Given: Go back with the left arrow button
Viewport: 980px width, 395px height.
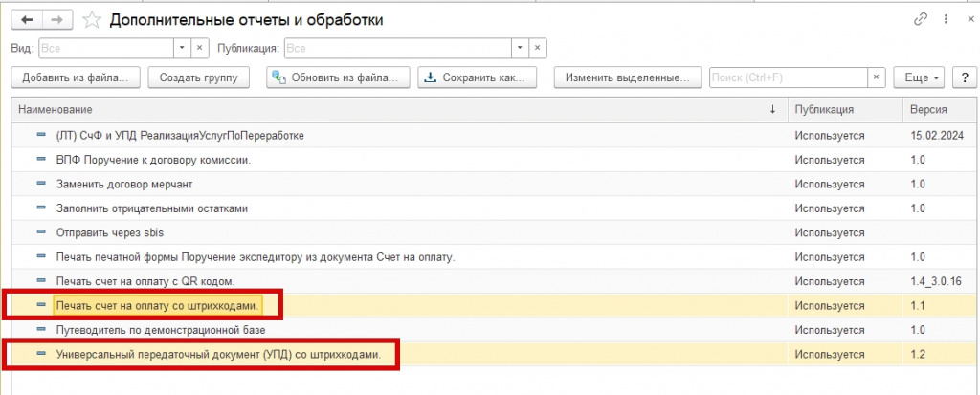Looking at the screenshot, I should (27, 20).
